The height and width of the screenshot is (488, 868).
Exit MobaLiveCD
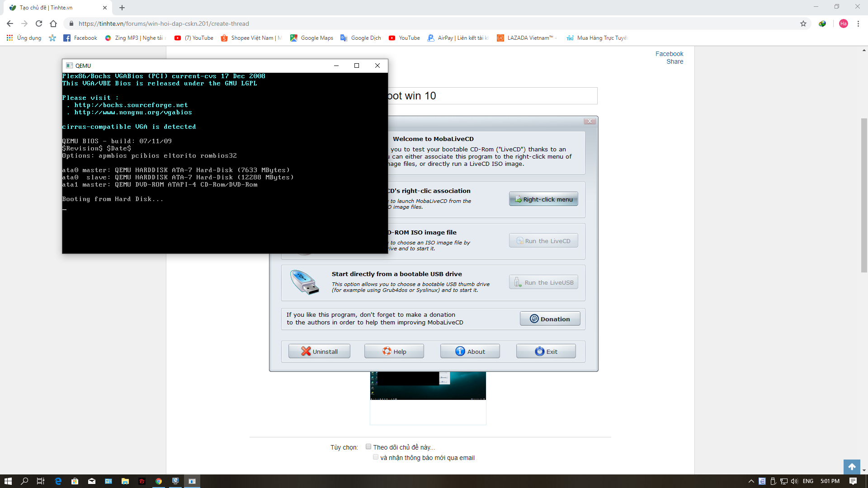[x=546, y=351]
